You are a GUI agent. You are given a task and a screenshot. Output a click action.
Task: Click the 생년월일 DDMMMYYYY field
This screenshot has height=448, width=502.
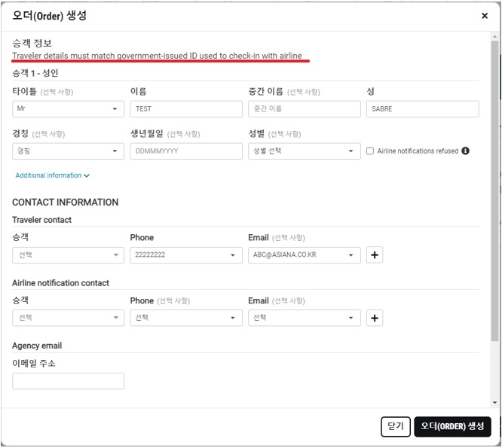click(x=186, y=151)
